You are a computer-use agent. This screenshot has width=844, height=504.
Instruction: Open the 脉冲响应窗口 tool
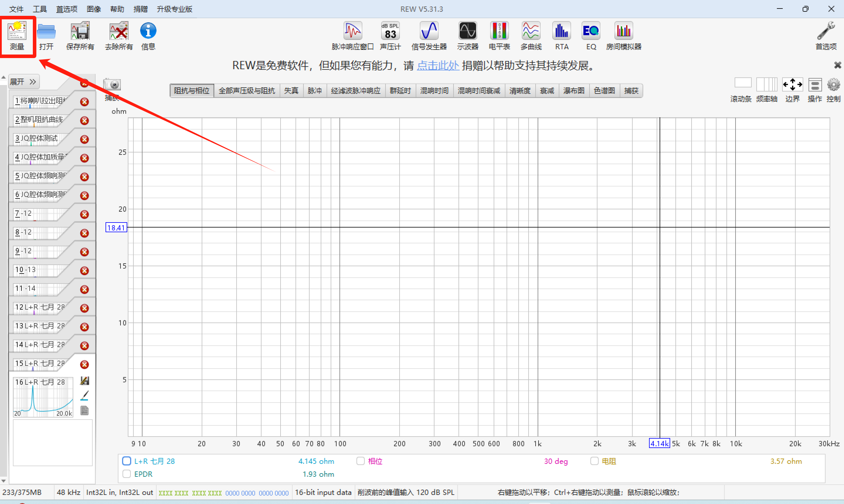pos(353,36)
